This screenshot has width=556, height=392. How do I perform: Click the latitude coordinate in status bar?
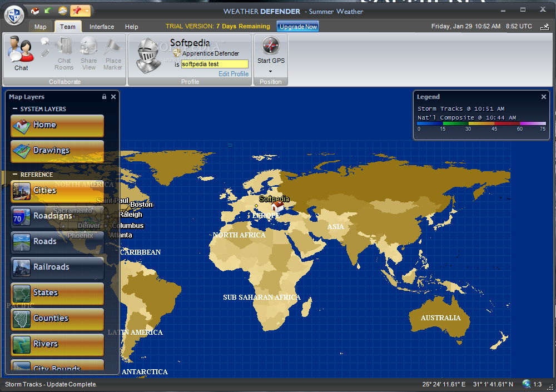493,384
